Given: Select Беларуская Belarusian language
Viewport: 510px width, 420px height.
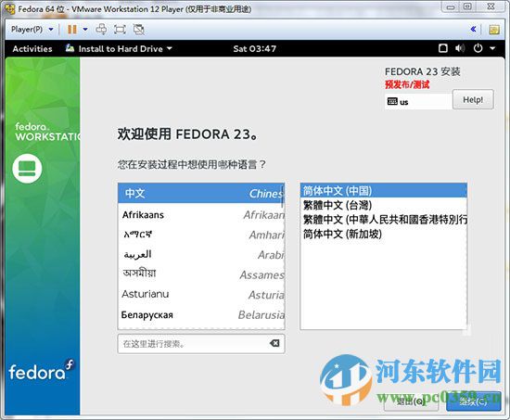Looking at the screenshot, I should (x=201, y=314).
